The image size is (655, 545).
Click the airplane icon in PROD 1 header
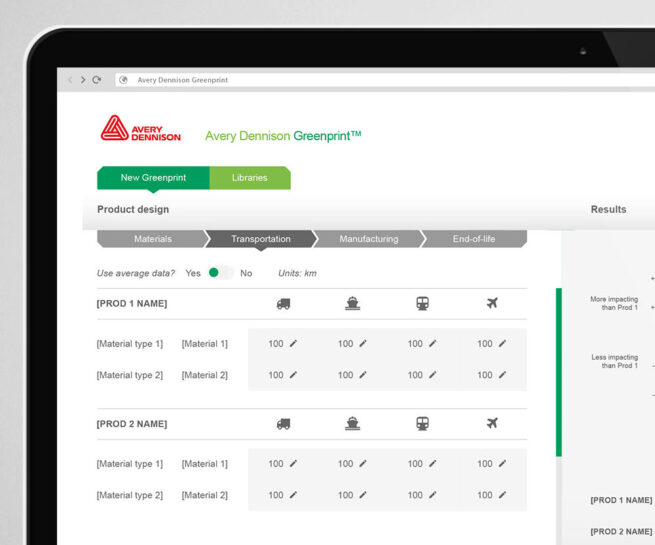(x=492, y=303)
